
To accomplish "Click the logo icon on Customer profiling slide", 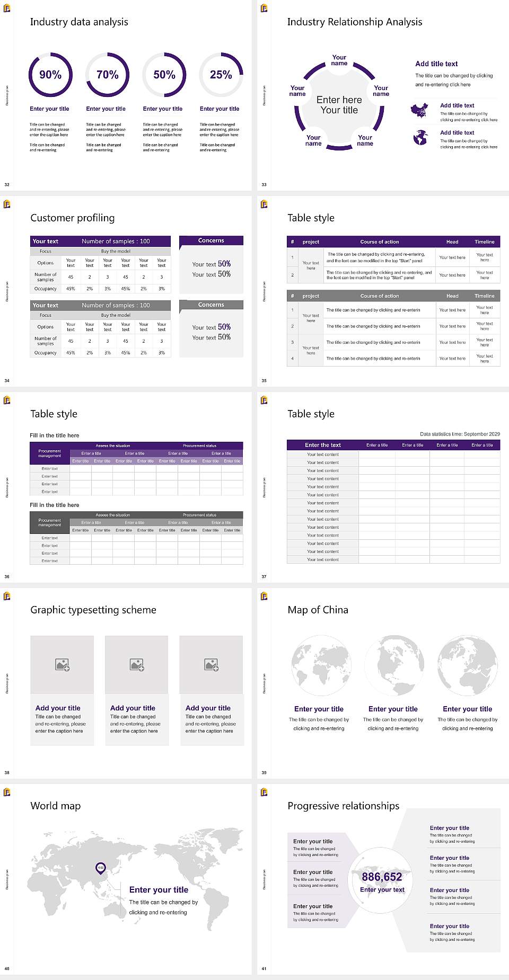I will pyautogui.click(x=7, y=204).
